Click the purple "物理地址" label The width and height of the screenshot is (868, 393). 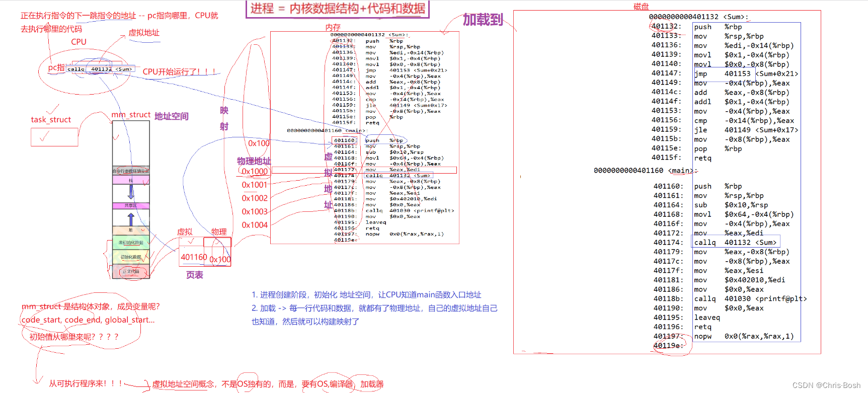[x=254, y=161]
